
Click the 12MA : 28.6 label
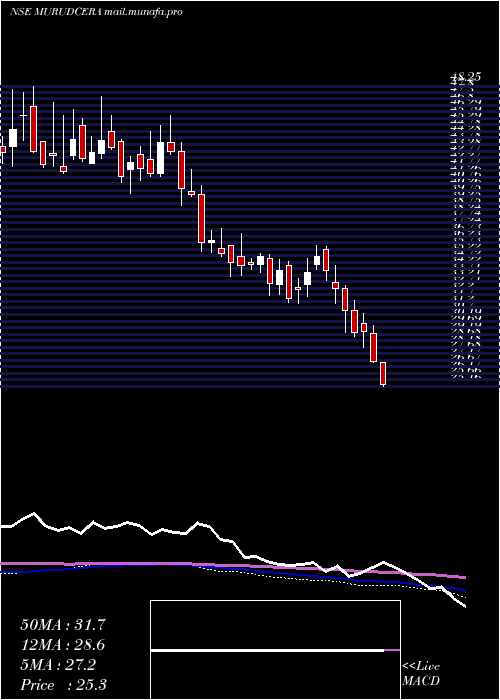coord(62,645)
